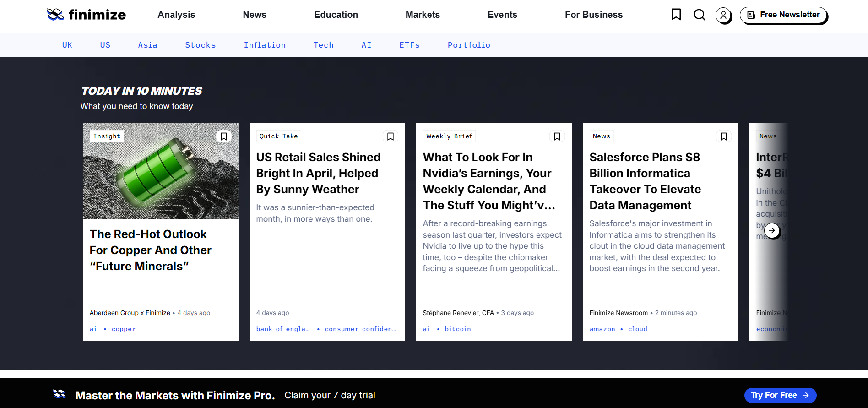This screenshot has width=868, height=408.
Task: Click the bank of england tag
Action: click(283, 329)
